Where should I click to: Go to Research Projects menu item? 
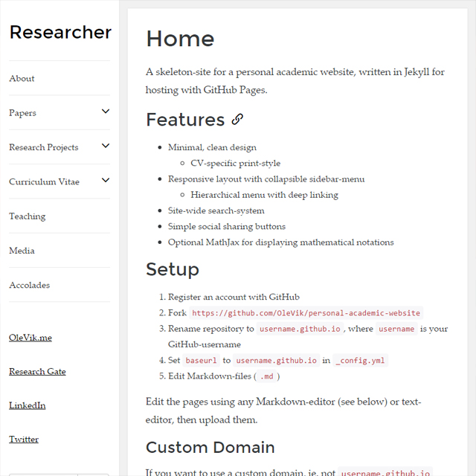point(44,147)
